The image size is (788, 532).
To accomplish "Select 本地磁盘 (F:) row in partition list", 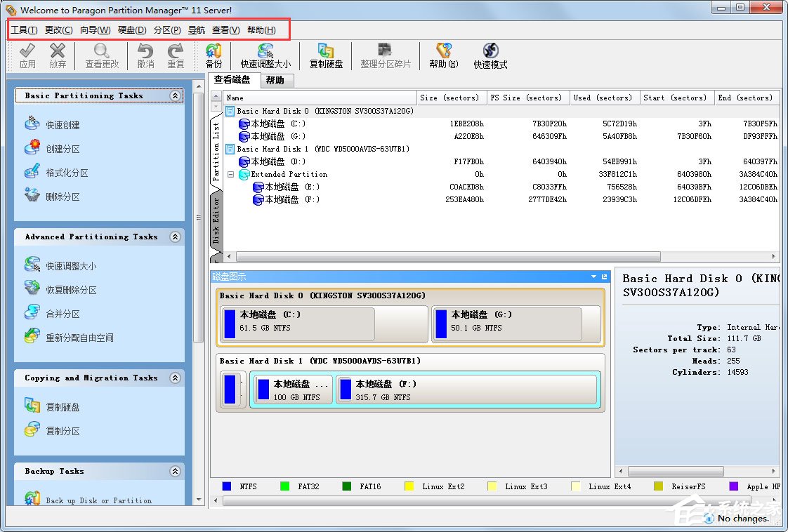I will tap(501, 199).
